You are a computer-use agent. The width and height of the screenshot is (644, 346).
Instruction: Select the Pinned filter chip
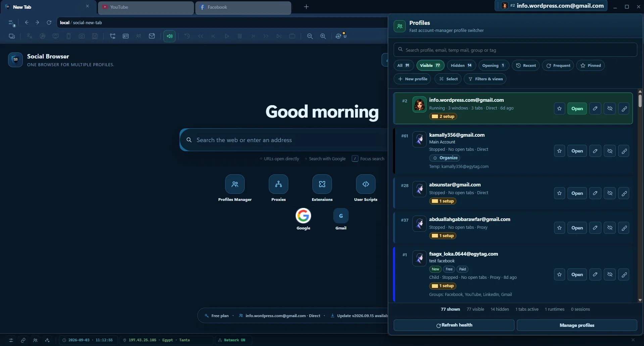point(591,66)
